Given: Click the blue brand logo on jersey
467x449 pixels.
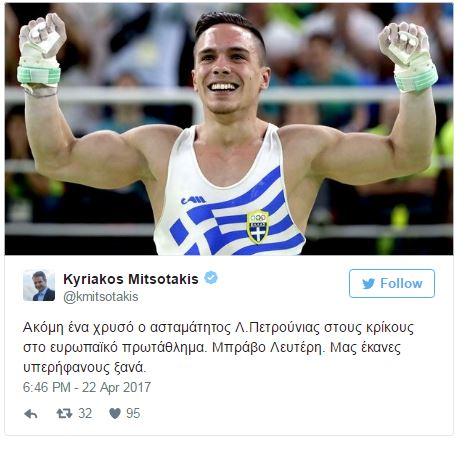Looking at the screenshot, I should coord(193,200).
